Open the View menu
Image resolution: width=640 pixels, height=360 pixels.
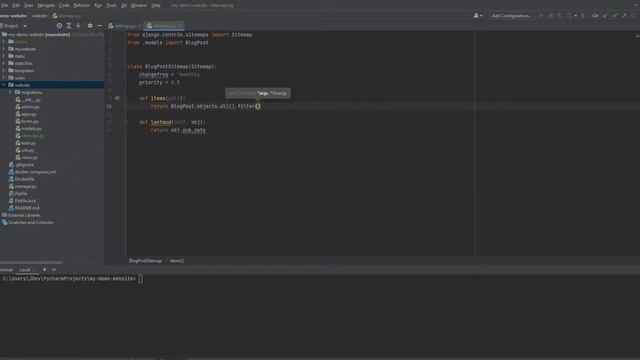pos(29,6)
